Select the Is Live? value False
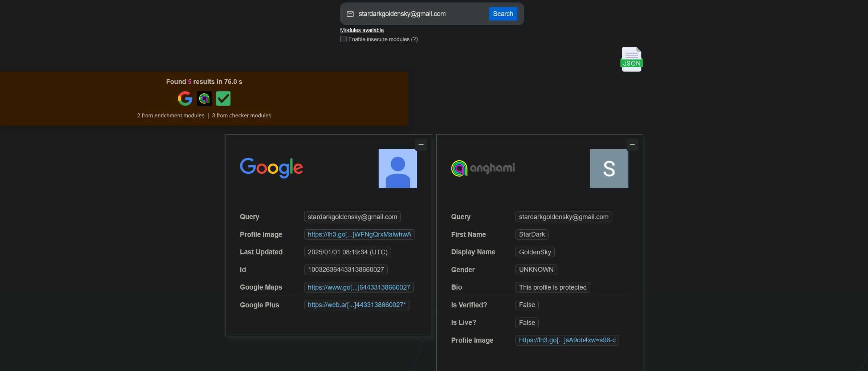Image resolution: width=868 pixels, height=371 pixels. point(527,323)
